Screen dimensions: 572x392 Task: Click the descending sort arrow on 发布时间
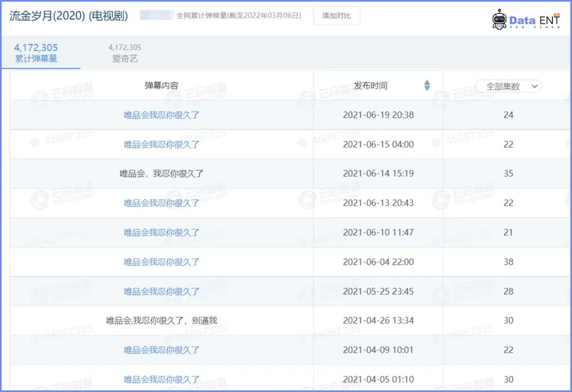(427, 87)
